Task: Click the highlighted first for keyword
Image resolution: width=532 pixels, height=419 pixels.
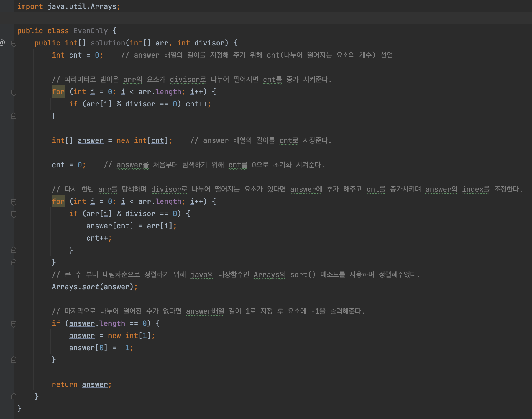Action: [58, 92]
